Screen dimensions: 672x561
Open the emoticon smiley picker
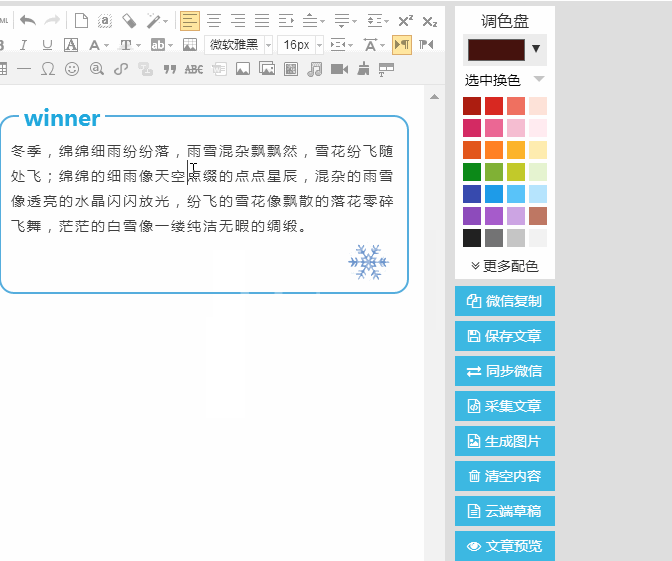pyautogui.click(x=72, y=69)
